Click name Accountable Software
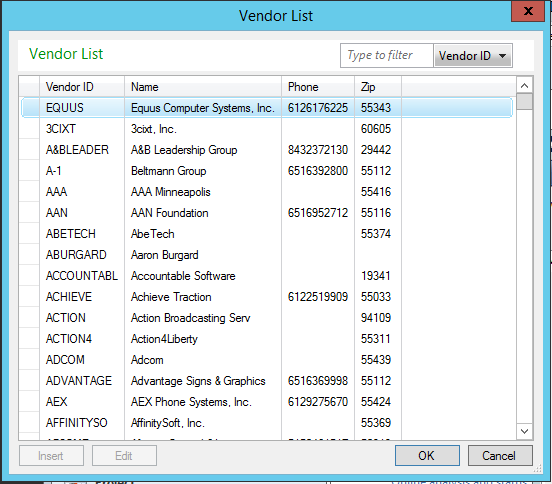The width and height of the screenshot is (552, 484). [x=183, y=276]
